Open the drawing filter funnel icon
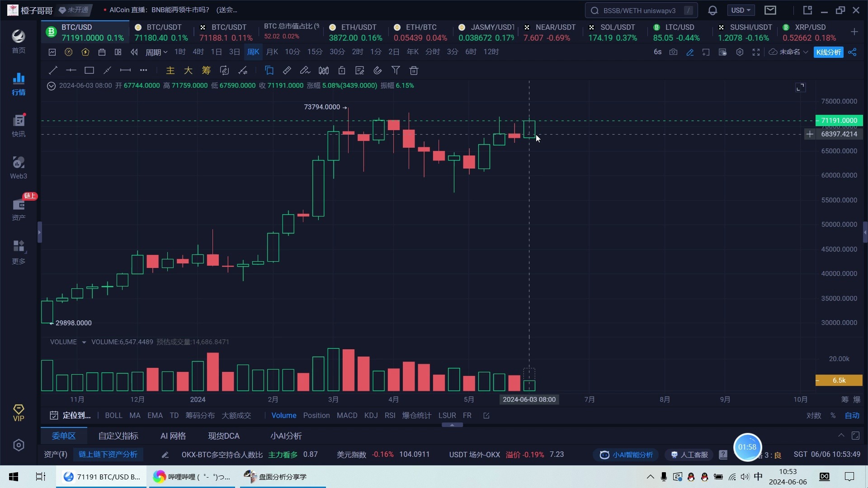This screenshot has height=488, width=868. coord(396,70)
